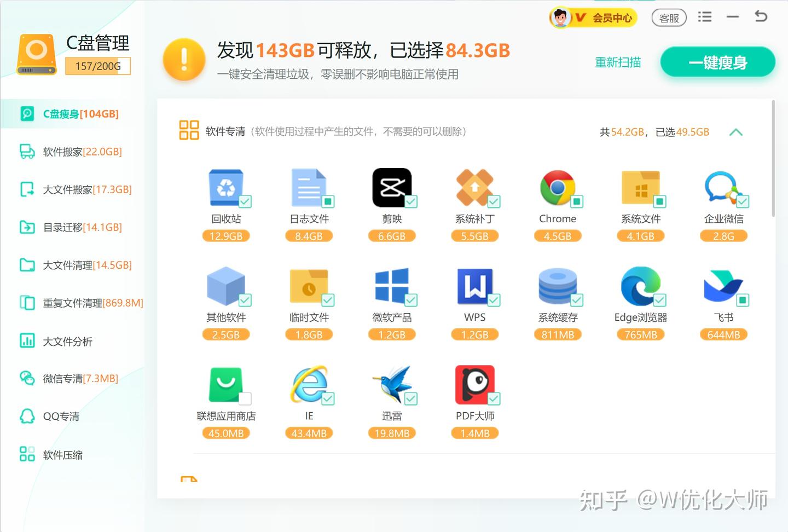Select the PDF大师 icon

(475, 385)
